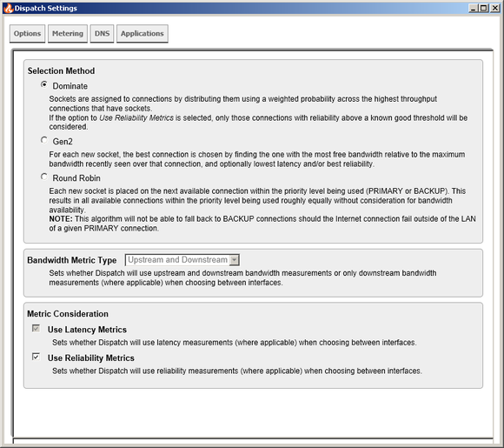
Task: Select the Dominate radio button
Action: tap(44, 84)
